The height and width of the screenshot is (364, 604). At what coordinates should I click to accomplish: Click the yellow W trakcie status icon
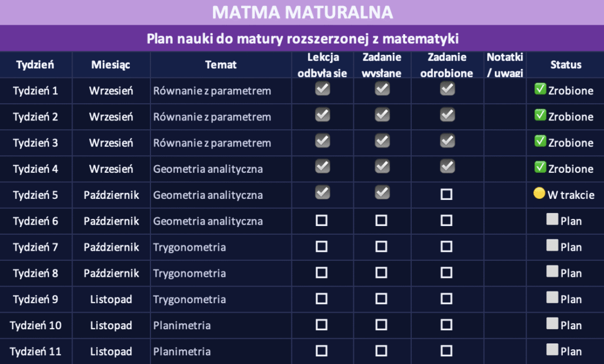[x=539, y=194]
